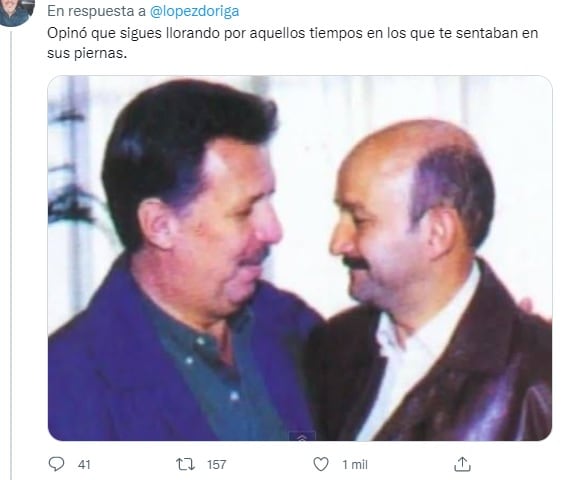Viewport: 564px width, 480px height.
Task: Click the 157 retweets count
Action: coord(217,465)
